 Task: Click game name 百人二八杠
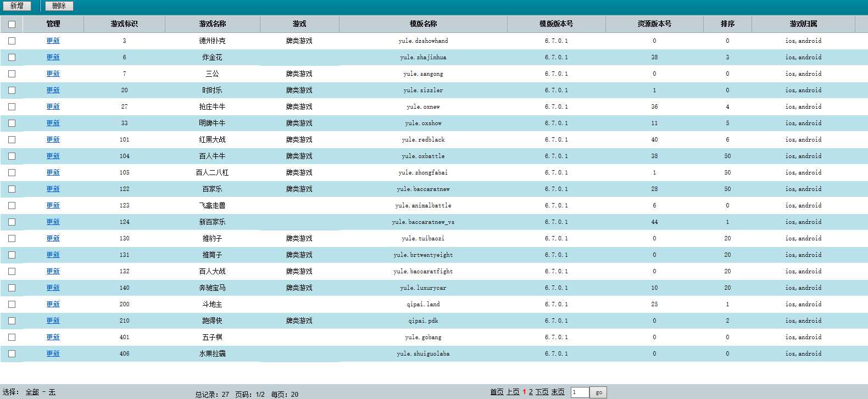point(212,172)
